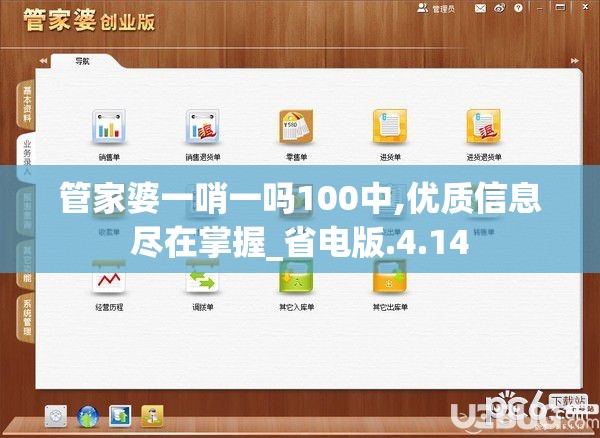Open the 经营历程 business history chart icon
This screenshot has width=600, height=438.
pyautogui.click(x=109, y=277)
